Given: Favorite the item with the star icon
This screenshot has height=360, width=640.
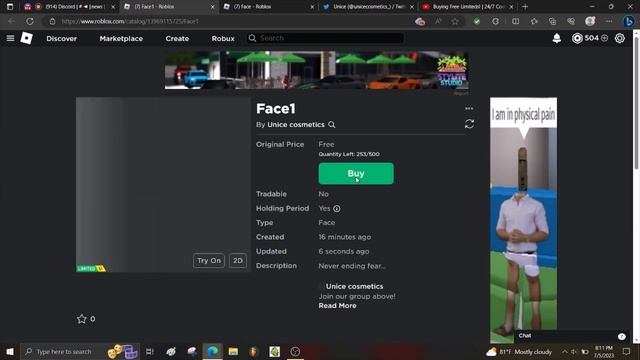Looking at the screenshot, I should click(x=82, y=319).
